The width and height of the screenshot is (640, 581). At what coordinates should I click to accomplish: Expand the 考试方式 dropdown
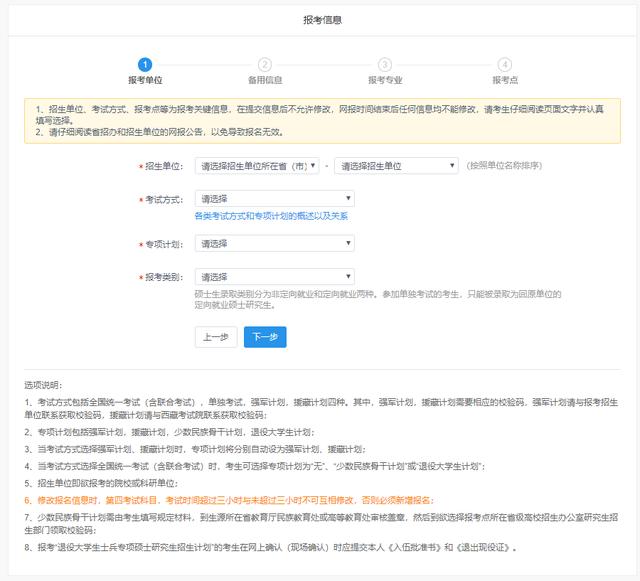275,199
